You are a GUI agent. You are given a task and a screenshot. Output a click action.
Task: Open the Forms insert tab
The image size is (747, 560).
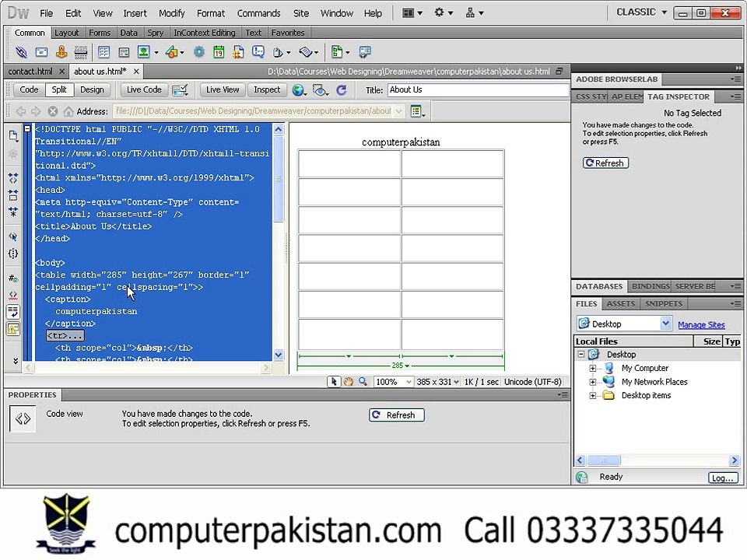pyautogui.click(x=100, y=33)
